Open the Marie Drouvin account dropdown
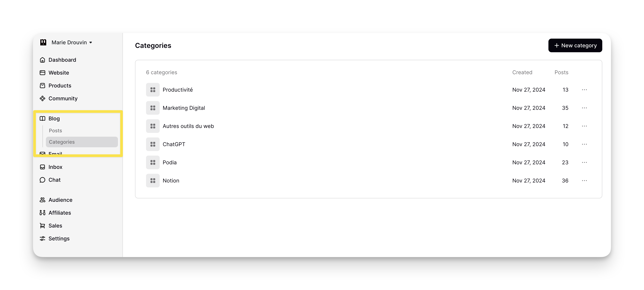 [72, 42]
